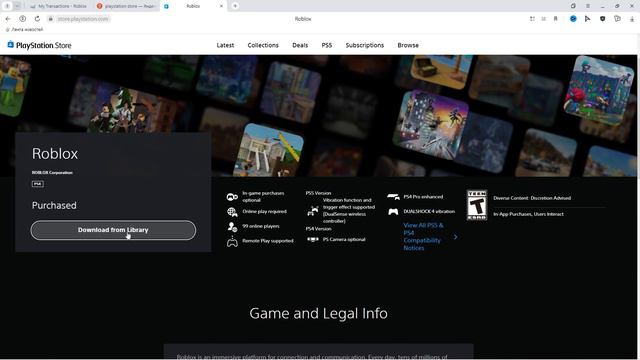
Task: Open the browser downloads arrow icon
Action: click(x=632, y=19)
